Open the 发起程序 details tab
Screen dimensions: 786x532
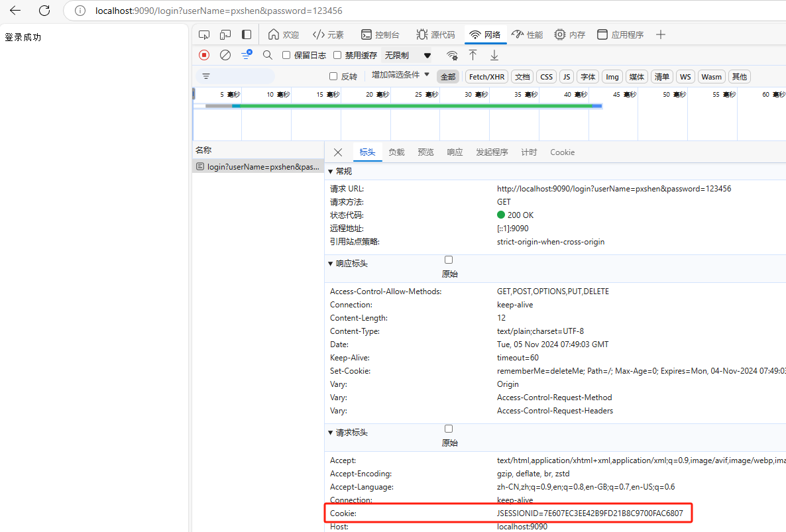tap(492, 152)
